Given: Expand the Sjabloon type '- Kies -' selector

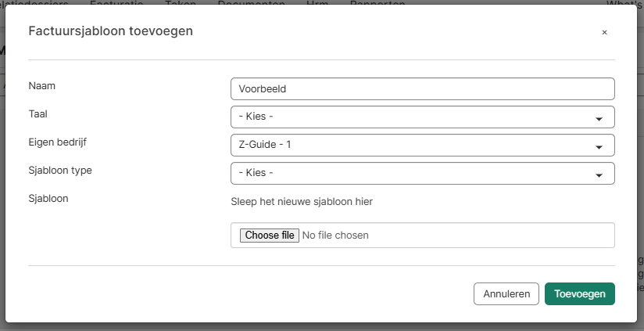Looking at the screenshot, I should tap(423, 174).
